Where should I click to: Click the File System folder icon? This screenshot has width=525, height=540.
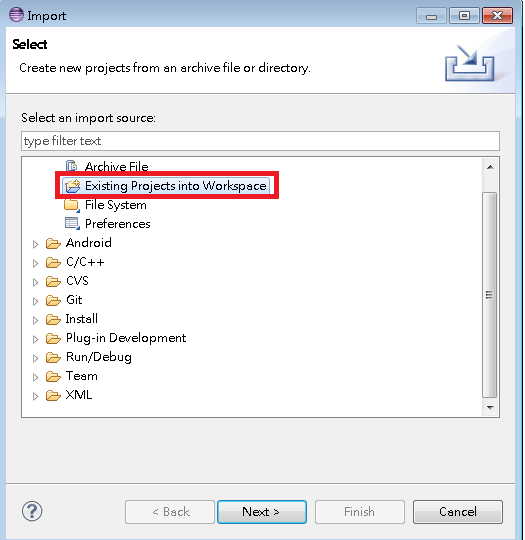tap(72, 205)
